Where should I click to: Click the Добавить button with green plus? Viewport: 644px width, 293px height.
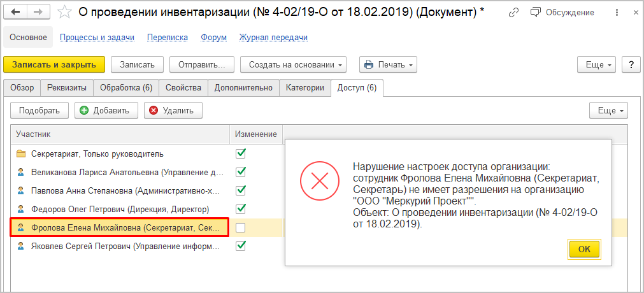[106, 110]
